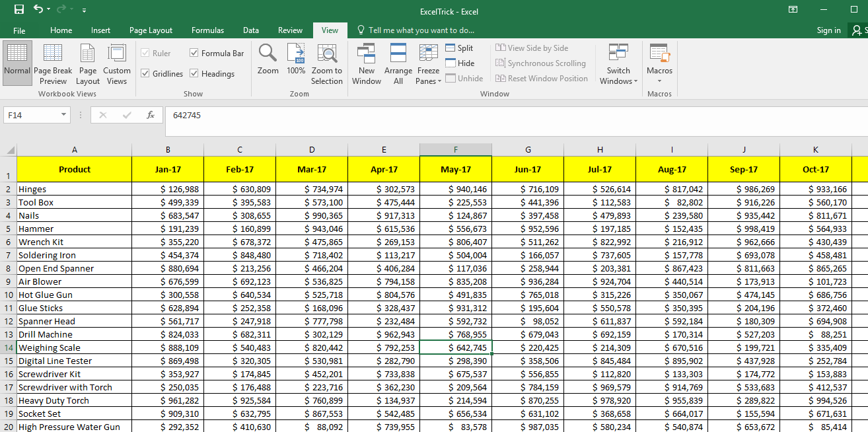Click the Ribbon Display Options icon

point(793,9)
